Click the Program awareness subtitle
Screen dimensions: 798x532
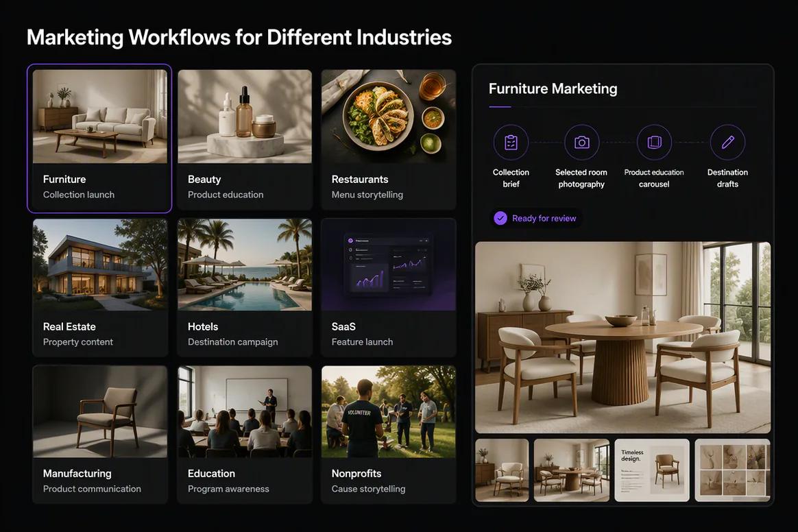pyautogui.click(x=228, y=489)
